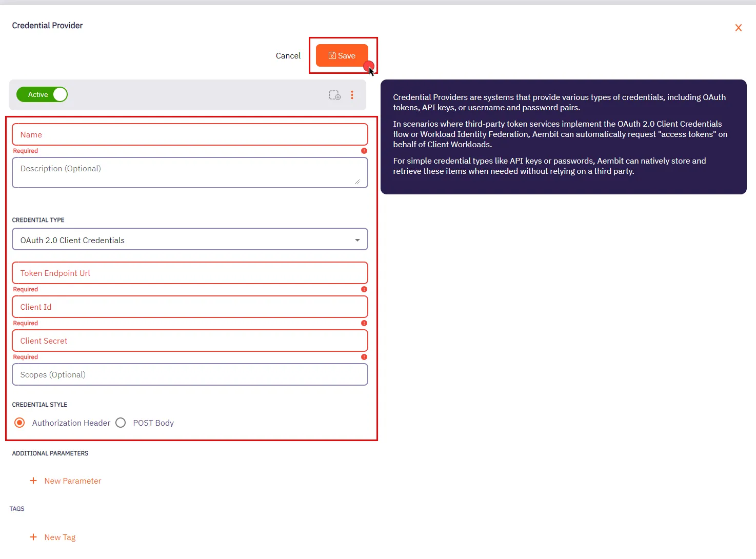Click inside the Name input field
756x559 pixels.
pos(190,134)
